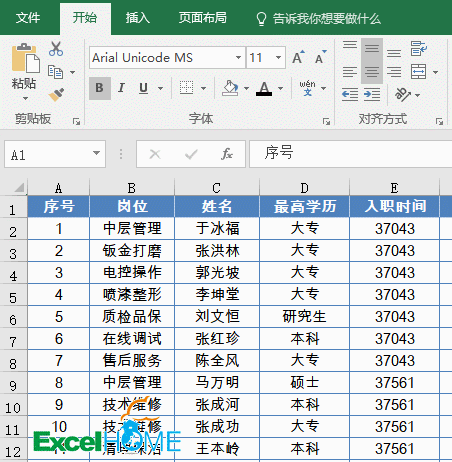Click cancel X in formula bar
The height and width of the screenshot is (462, 452).
(x=155, y=154)
